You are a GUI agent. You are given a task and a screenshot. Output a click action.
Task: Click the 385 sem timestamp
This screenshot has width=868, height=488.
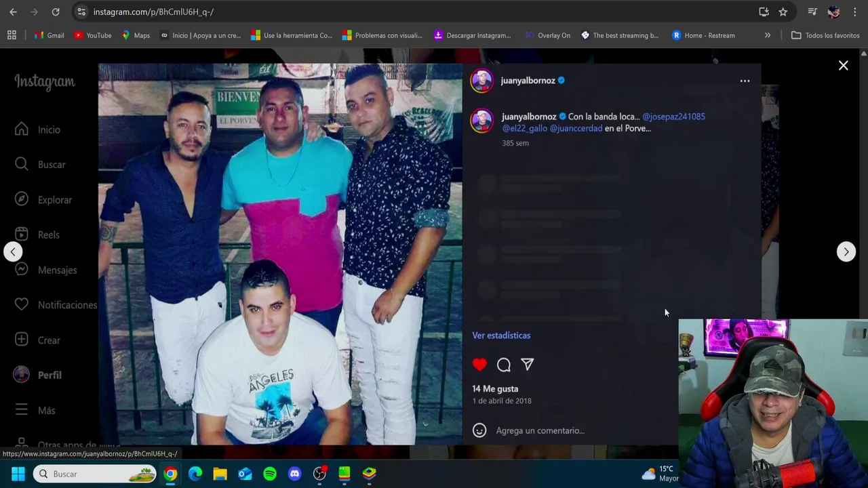coord(515,143)
